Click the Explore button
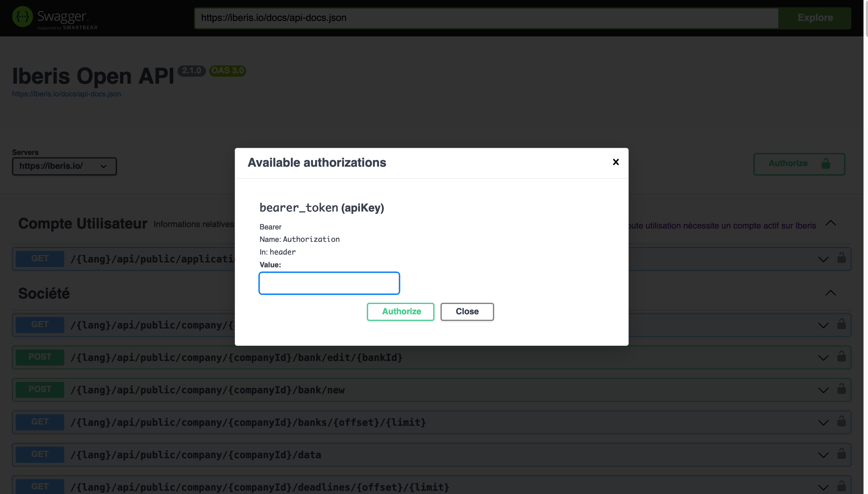This screenshot has height=494, width=868. click(815, 18)
